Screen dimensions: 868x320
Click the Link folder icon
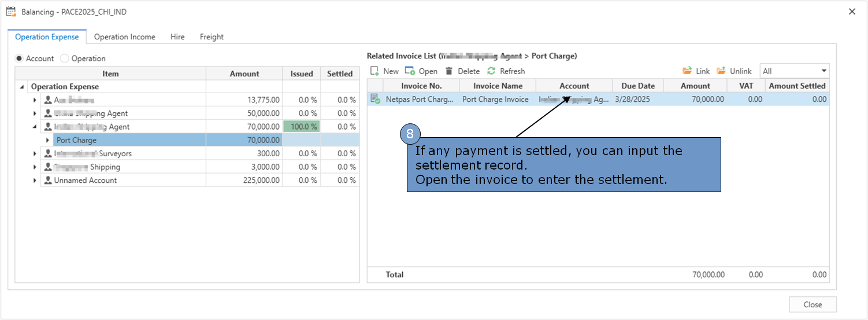point(687,71)
